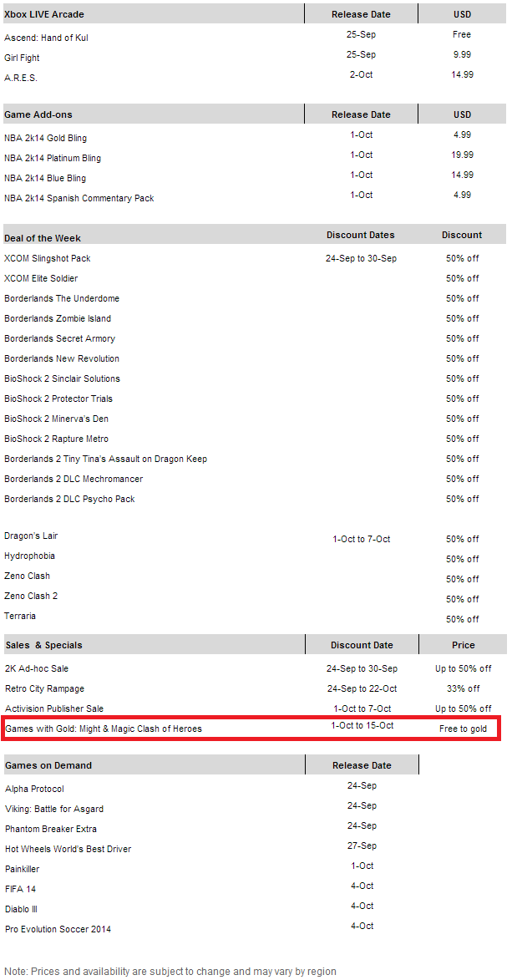Select Borderlands Zombie Island
Image resolution: width=517 pixels, height=980 pixels.
coord(58,318)
